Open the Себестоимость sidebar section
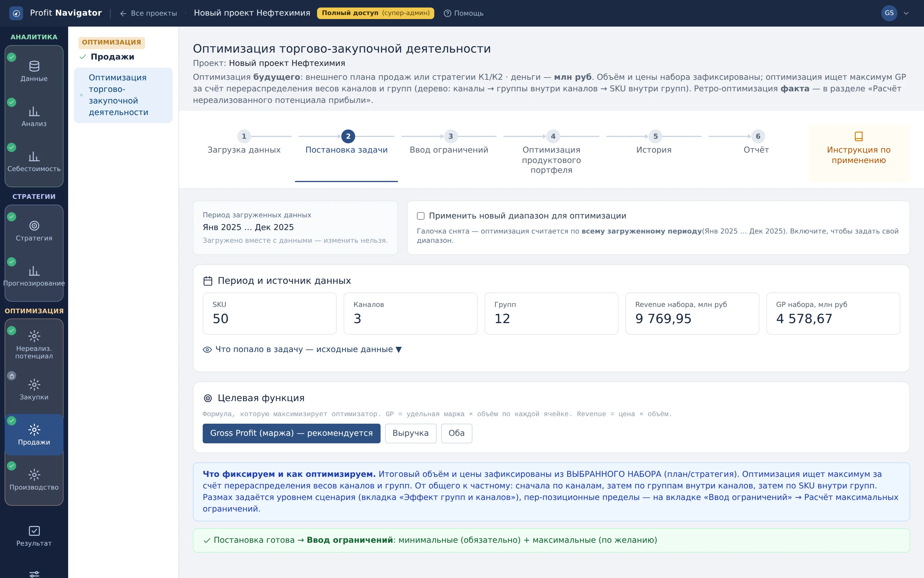Viewport: 924px width, 578px height. pos(34,161)
